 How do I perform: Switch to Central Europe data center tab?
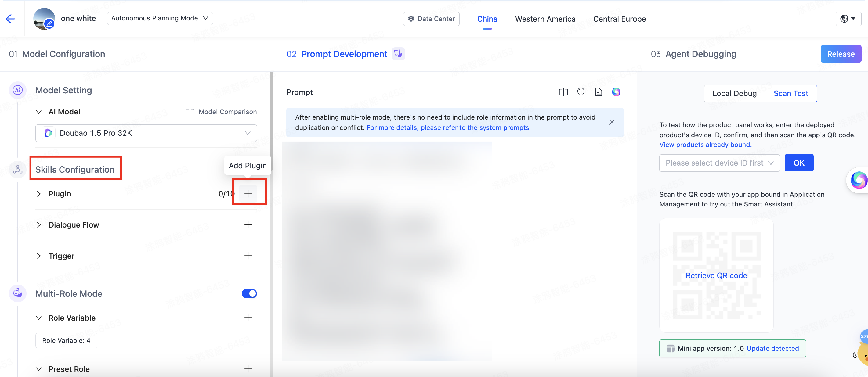click(619, 19)
